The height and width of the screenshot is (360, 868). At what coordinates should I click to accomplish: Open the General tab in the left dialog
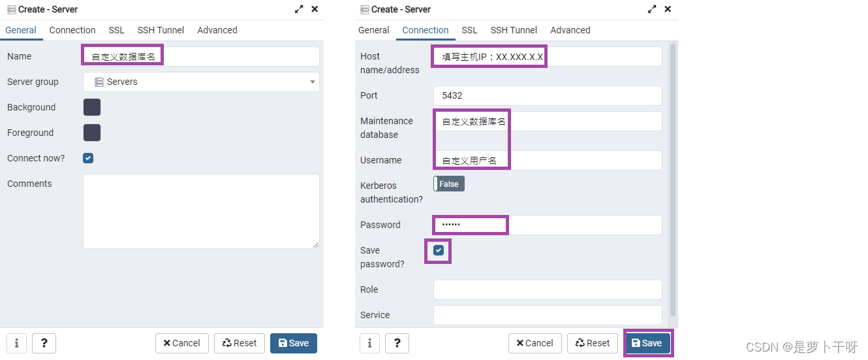point(21,30)
